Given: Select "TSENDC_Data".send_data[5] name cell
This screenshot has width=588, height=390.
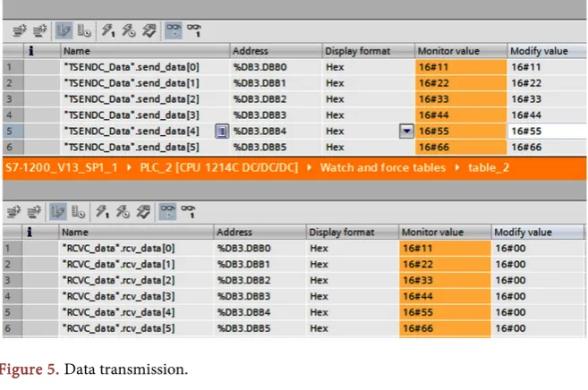Looking at the screenshot, I should pyautogui.click(x=145, y=147).
